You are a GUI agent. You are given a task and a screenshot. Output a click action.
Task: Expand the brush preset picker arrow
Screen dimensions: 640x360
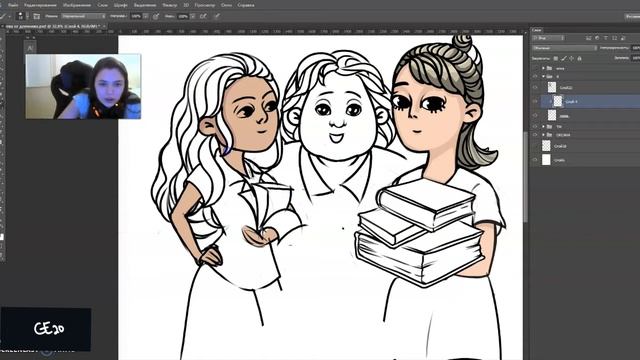tap(27, 16)
